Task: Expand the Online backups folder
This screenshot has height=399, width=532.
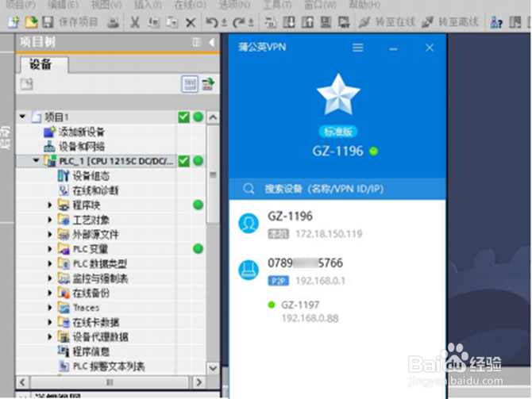Action: [50, 293]
